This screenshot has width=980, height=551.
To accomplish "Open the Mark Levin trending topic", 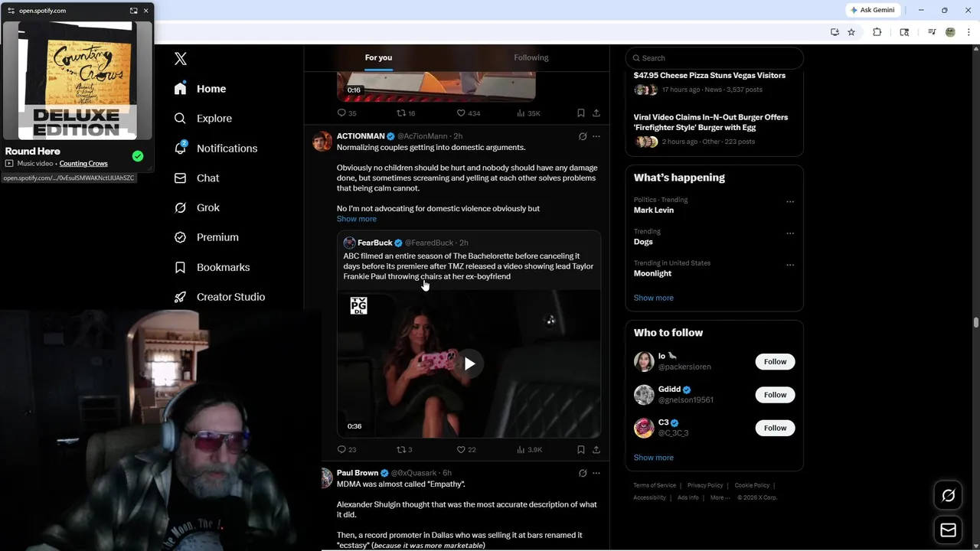I will (654, 210).
